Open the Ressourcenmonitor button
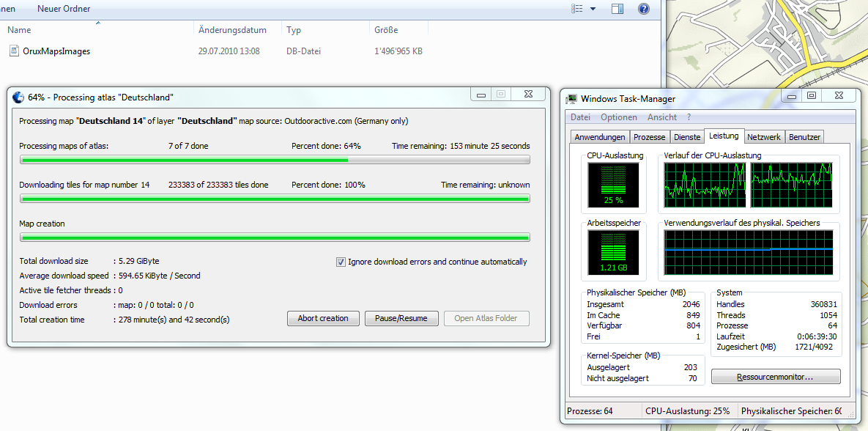This screenshot has height=431, width=868. coord(776,377)
